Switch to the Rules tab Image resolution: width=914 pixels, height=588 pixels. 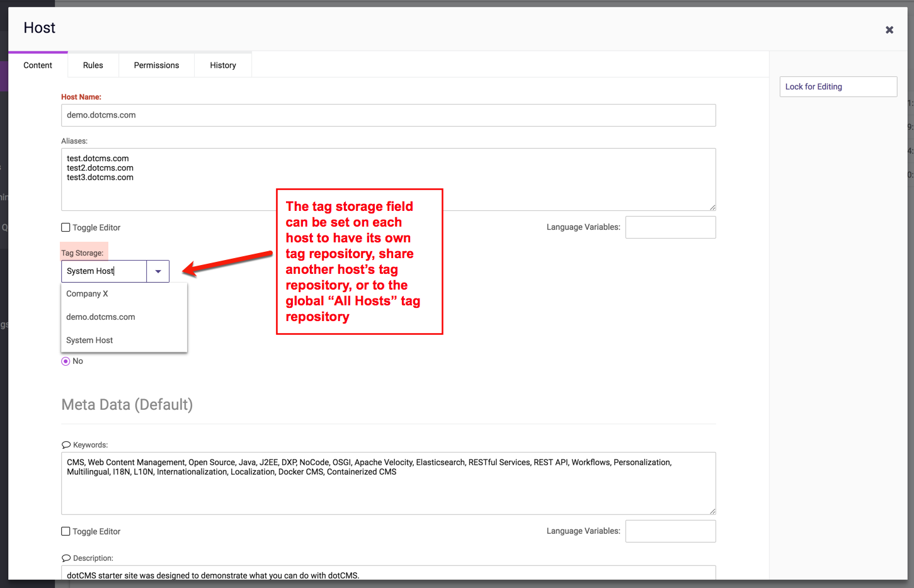[x=93, y=65]
